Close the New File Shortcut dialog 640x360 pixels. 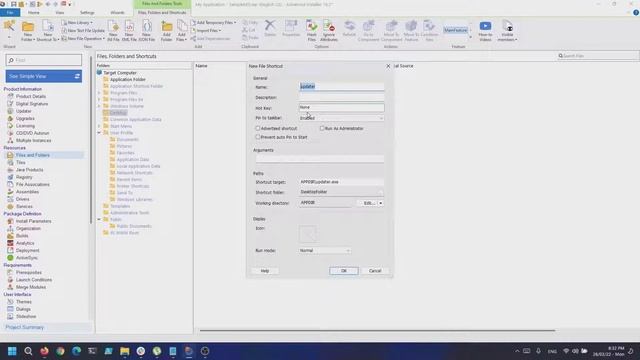(388, 66)
